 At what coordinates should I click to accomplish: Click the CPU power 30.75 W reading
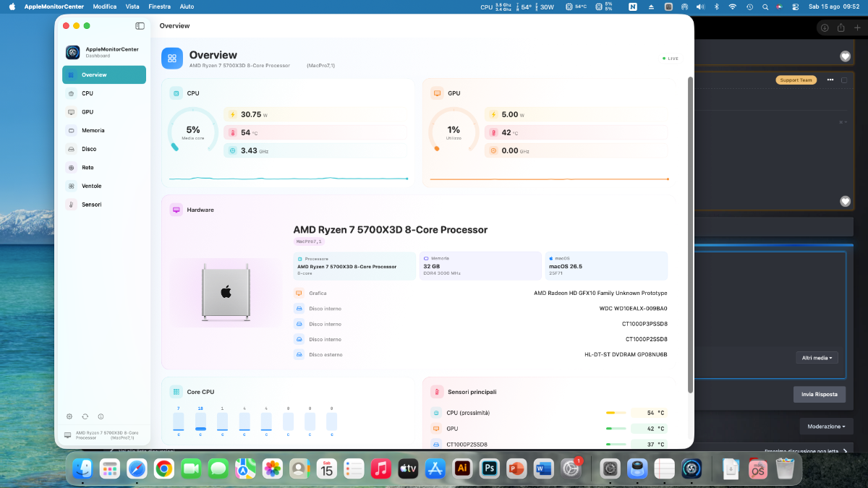click(315, 114)
